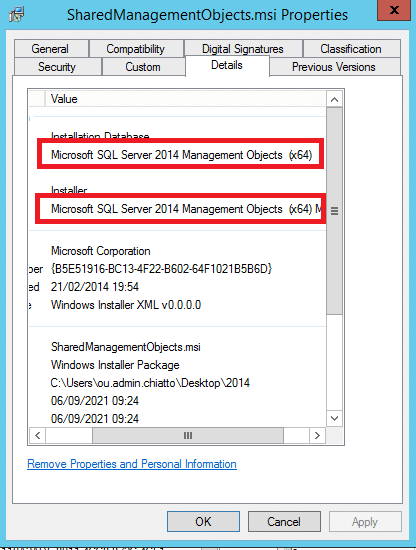
Task: Open the Previous Versions tab
Action: click(x=334, y=67)
